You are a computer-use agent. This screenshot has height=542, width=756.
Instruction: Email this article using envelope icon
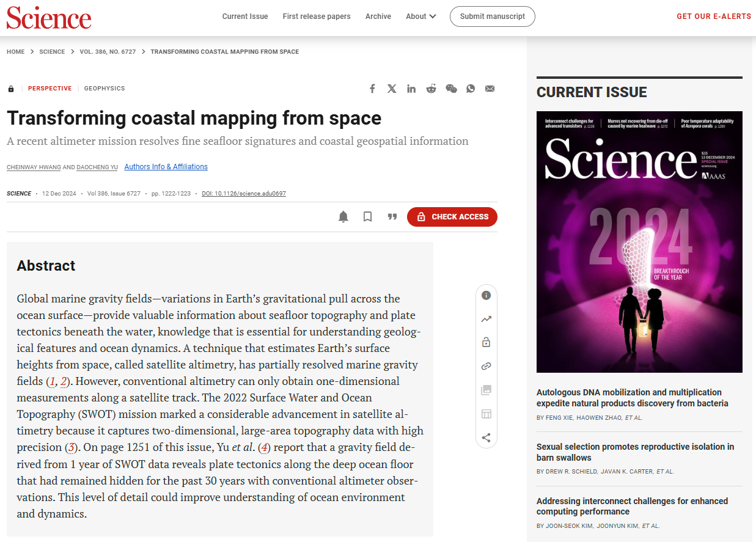pyautogui.click(x=490, y=89)
